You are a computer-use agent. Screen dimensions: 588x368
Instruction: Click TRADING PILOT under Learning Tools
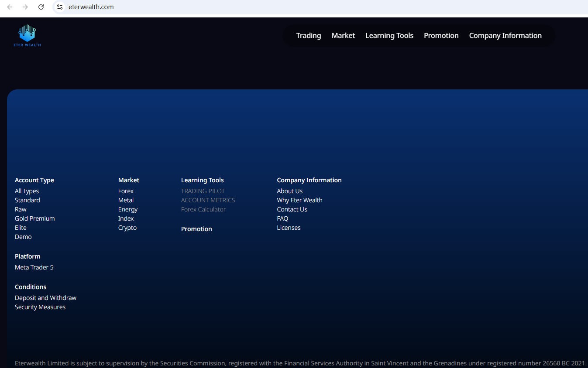point(203,191)
